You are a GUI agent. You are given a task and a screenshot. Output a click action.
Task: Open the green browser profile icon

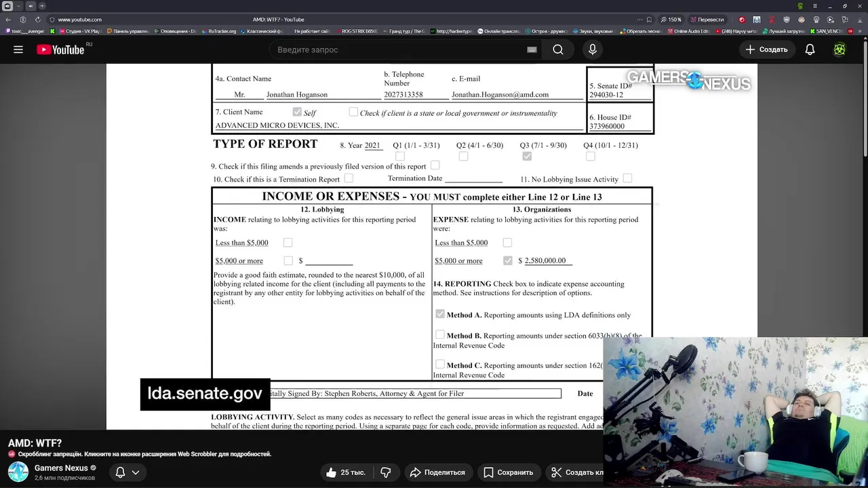pyautogui.click(x=801, y=6)
